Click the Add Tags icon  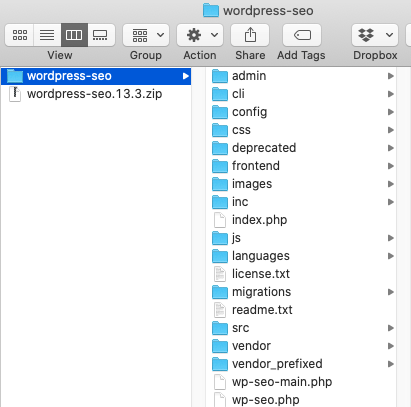tap(302, 35)
